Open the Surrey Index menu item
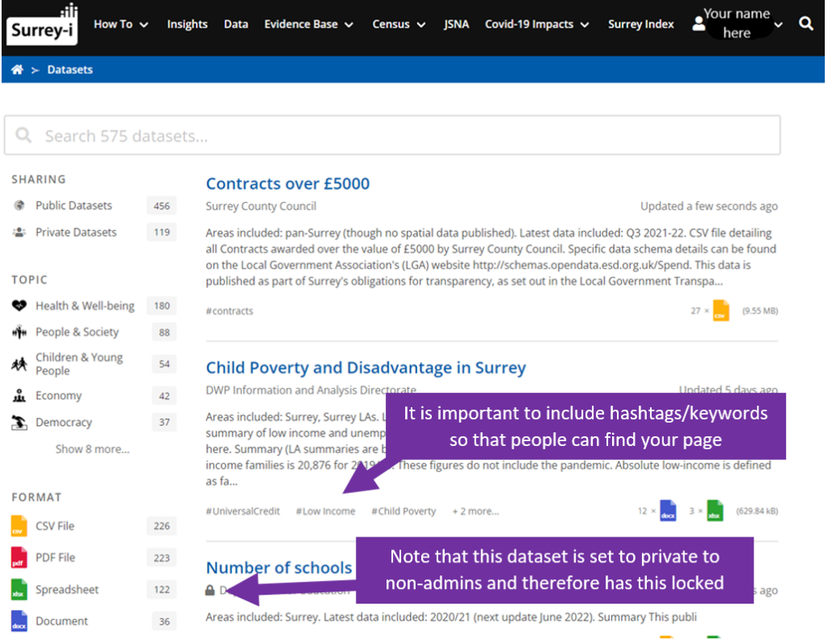Viewport: 828px width, 644px height. [641, 24]
